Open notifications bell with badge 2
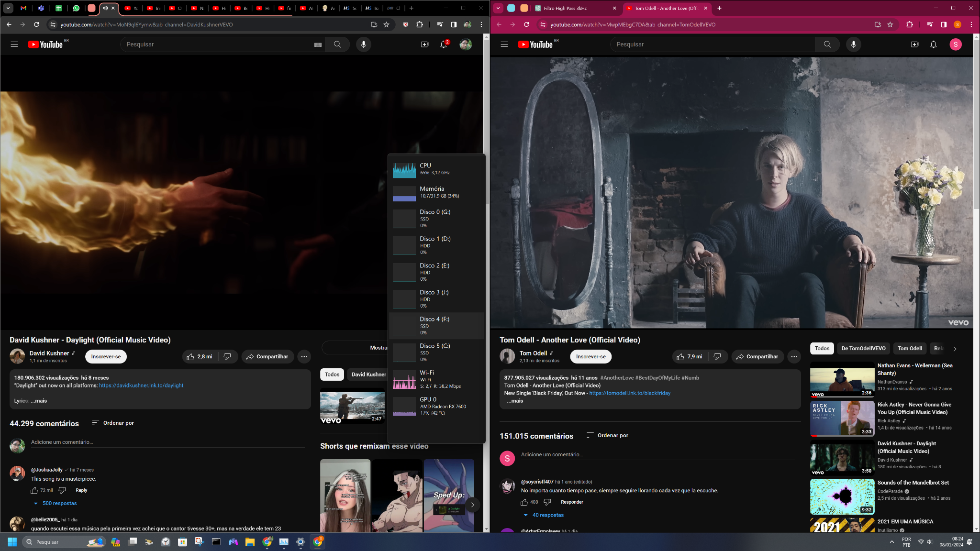Image resolution: width=980 pixels, height=551 pixels. (444, 44)
